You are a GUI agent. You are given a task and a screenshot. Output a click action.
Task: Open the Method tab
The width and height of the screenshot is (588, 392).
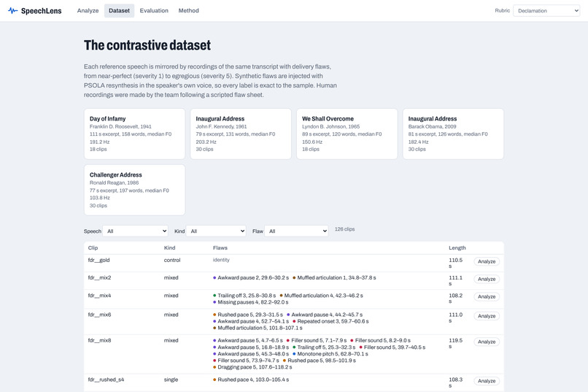coord(189,10)
